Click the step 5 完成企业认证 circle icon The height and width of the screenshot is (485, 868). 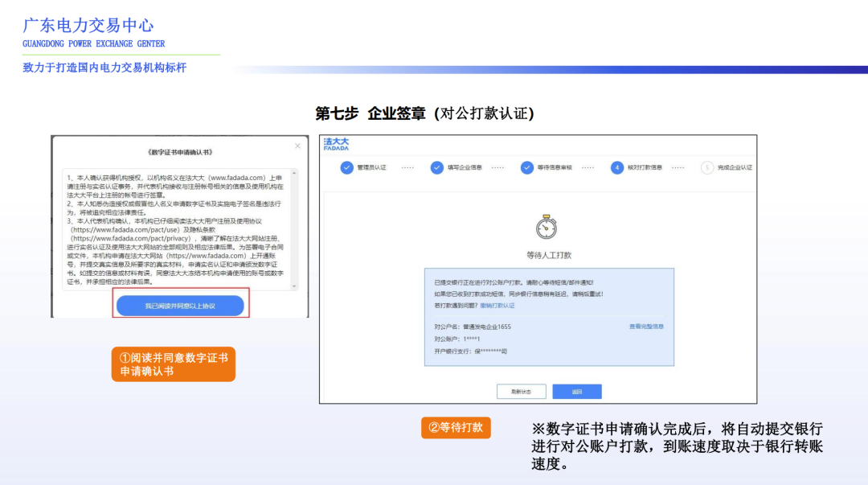tap(706, 166)
